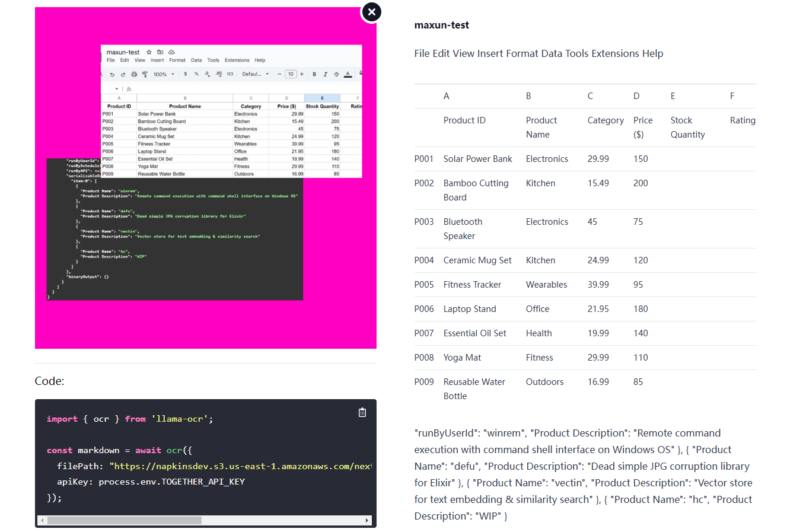Click the 'Ceramic Mug Set' cell
The image size is (800, 532).
[x=477, y=260]
